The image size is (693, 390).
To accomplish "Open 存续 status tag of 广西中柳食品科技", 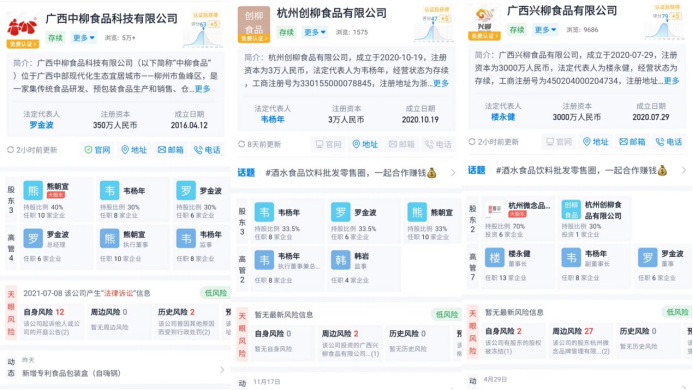I will 55,38.
